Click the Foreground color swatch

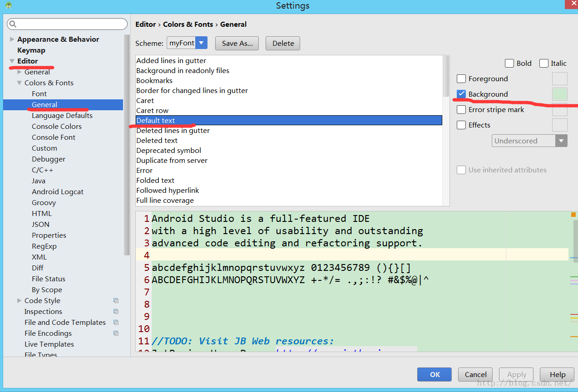pyautogui.click(x=560, y=78)
